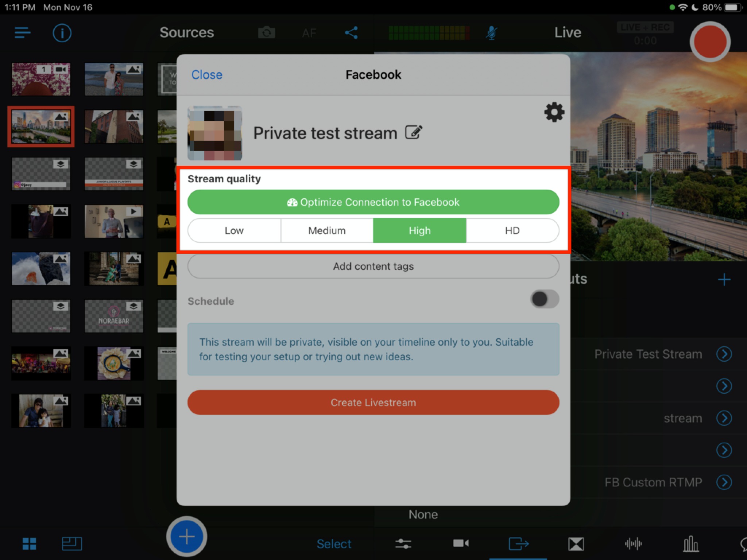Open the Facebook stream settings gear
The height and width of the screenshot is (560, 747).
click(554, 112)
